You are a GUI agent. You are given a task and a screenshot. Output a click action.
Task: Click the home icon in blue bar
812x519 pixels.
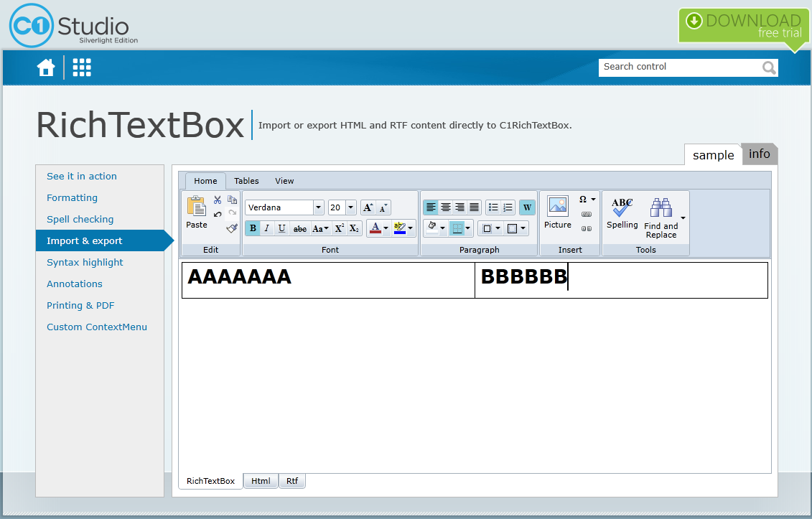click(46, 67)
